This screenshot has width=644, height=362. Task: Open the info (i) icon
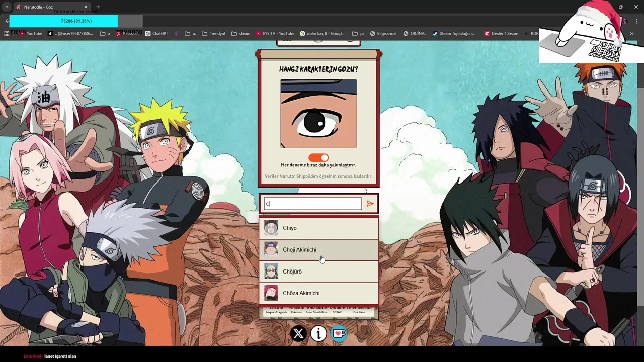[318, 333]
